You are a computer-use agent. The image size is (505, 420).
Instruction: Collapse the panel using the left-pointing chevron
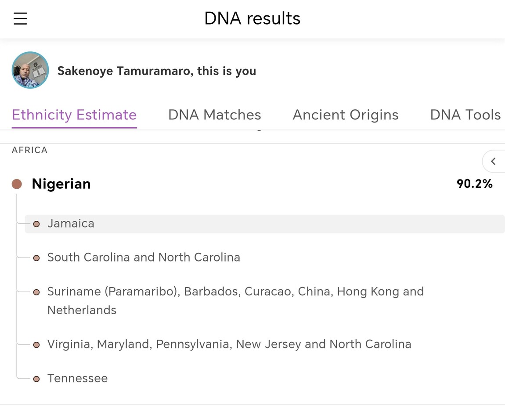tap(494, 161)
